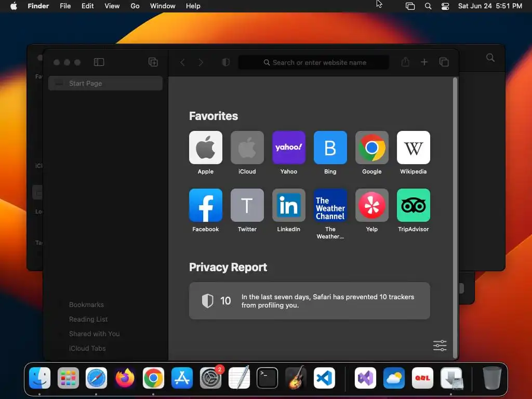Viewport: 532px width, 399px height.
Task: Open Reading List in the sidebar
Action: pyautogui.click(x=88, y=320)
